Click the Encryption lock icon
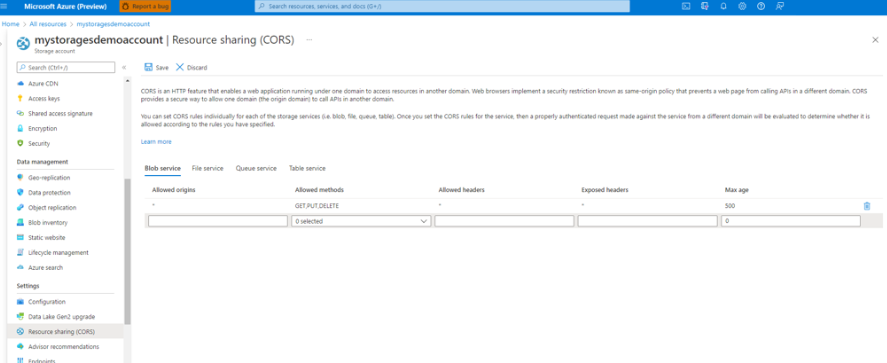The height and width of the screenshot is (363, 887). [x=20, y=128]
